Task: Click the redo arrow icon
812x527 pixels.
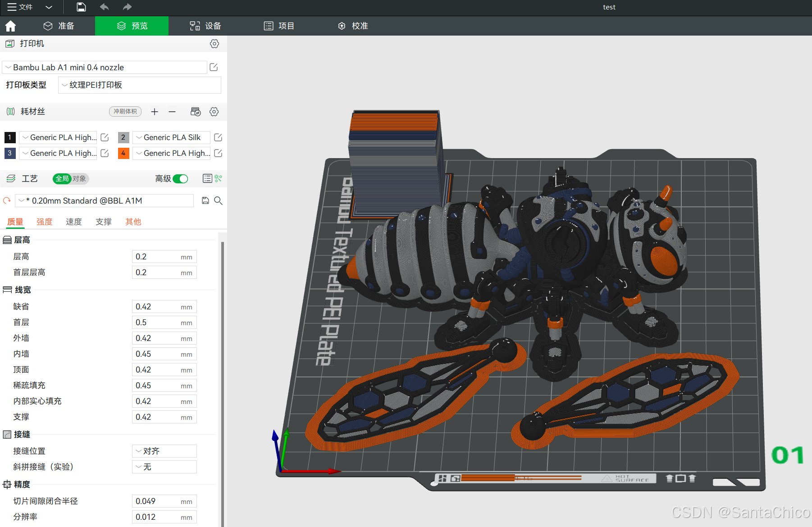Action: [127, 7]
